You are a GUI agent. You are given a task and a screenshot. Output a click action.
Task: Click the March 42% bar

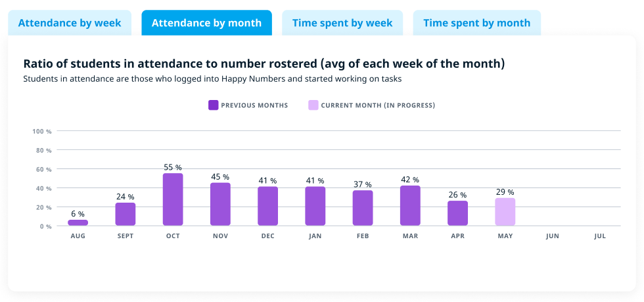410,206
